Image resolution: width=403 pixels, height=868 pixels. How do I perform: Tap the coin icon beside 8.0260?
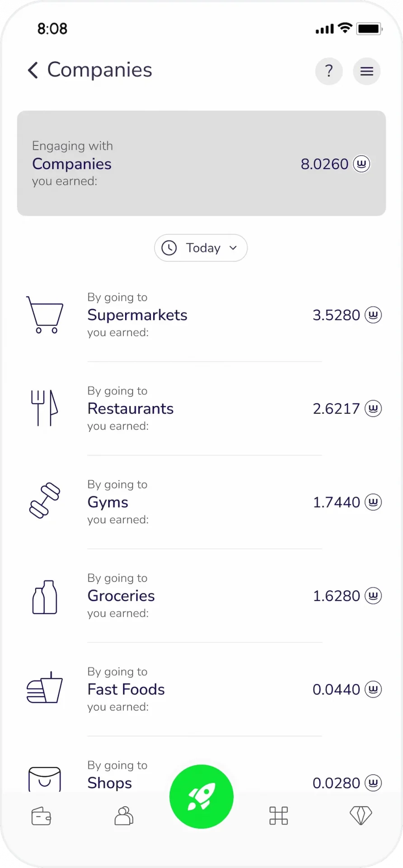[x=361, y=164]
